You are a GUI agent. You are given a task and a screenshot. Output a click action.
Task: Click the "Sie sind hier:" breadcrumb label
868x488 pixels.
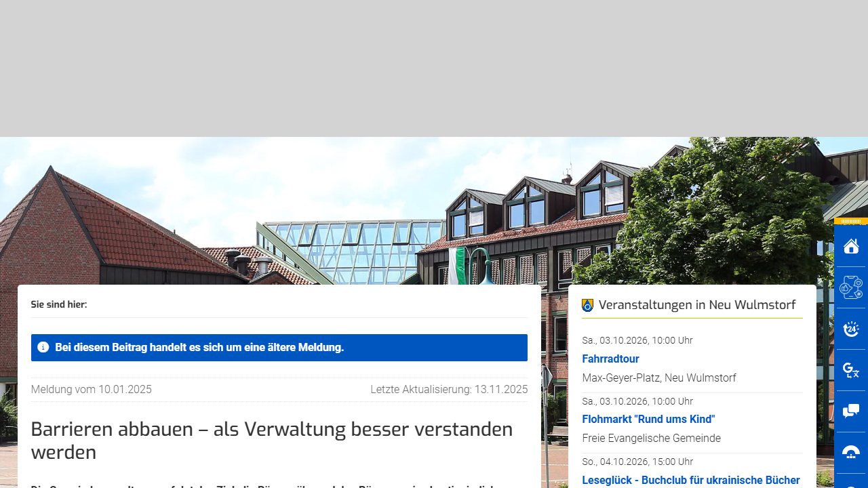[59, 304]
